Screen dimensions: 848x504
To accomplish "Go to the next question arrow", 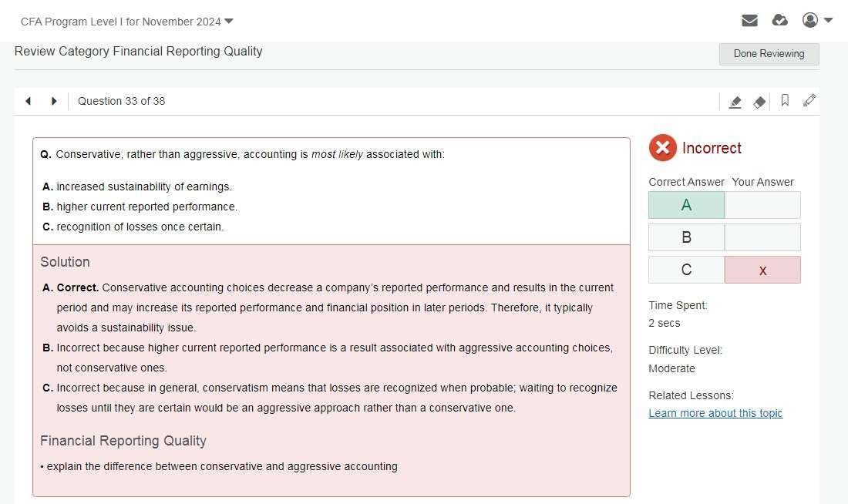I will point(54,101).
